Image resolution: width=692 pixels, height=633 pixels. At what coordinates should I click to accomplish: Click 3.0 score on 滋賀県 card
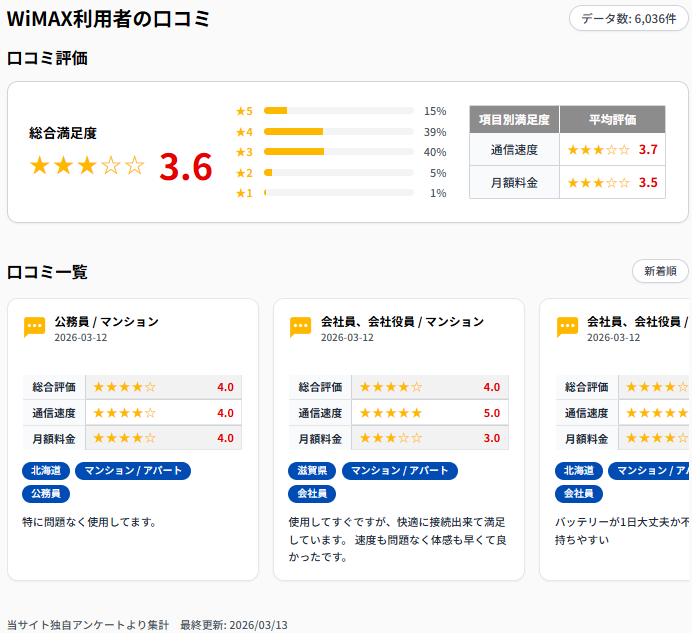click(492, 438)
